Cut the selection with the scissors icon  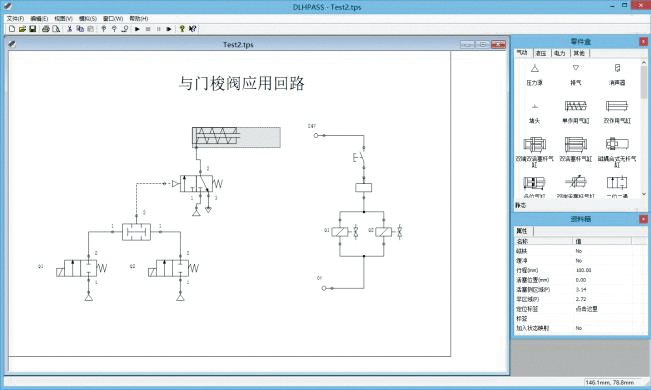click(x=70, y=29)
